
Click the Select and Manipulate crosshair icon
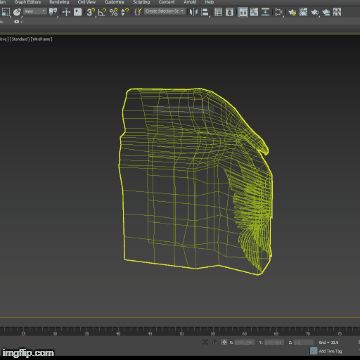(66, 12)
